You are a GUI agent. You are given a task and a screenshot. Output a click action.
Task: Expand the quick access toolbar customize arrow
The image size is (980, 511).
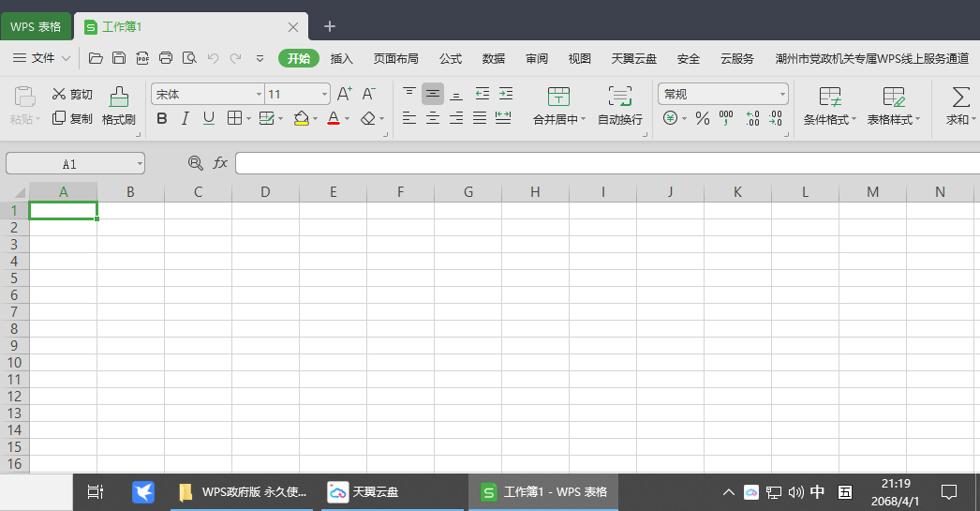click(x=260, y=58)
